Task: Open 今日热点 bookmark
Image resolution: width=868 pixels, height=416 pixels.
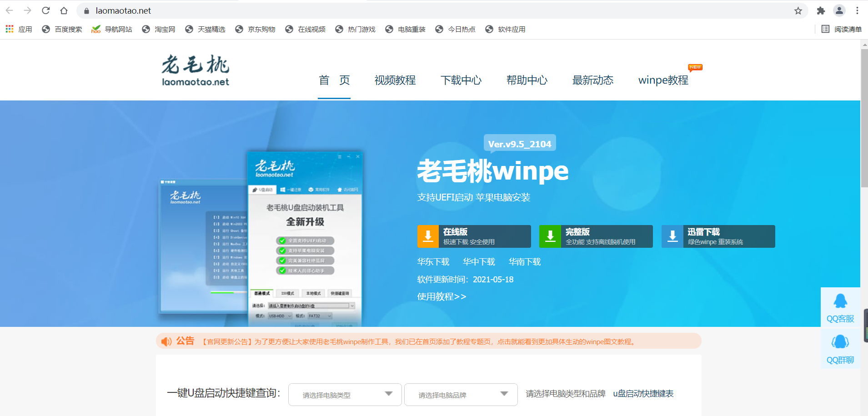Action: coord(455,29)
